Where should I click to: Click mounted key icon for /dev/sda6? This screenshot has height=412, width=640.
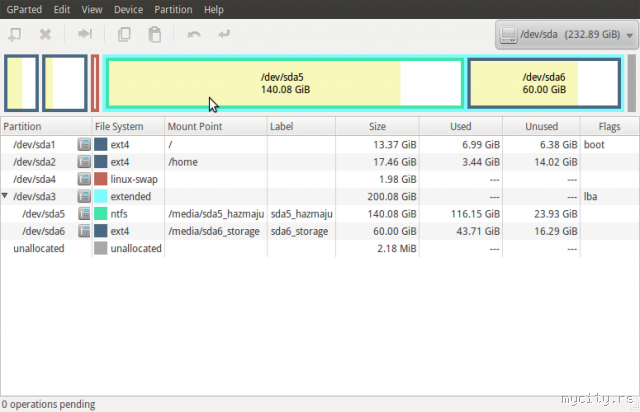[84, 231]
